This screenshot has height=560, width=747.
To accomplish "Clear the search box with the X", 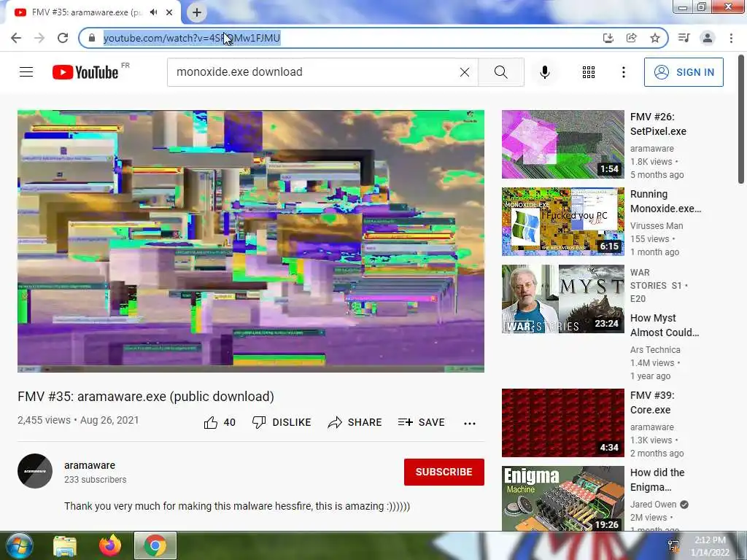I will (465, 72).
